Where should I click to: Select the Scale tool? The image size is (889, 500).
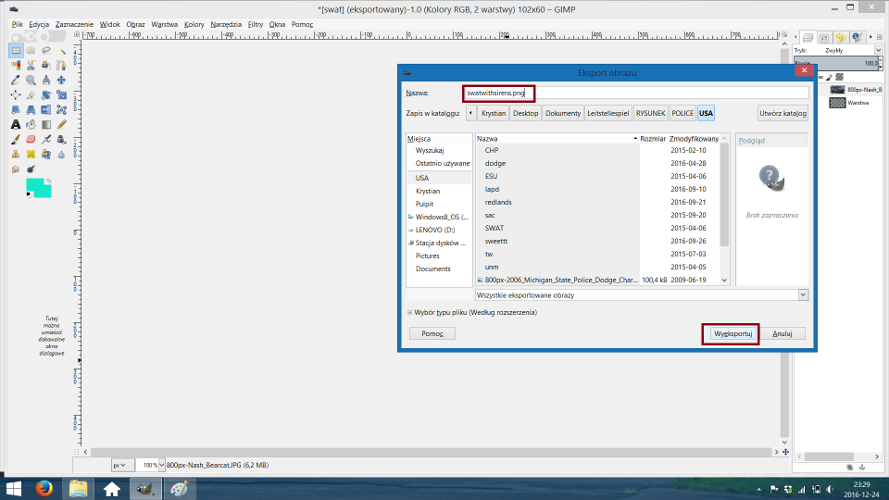61,95
